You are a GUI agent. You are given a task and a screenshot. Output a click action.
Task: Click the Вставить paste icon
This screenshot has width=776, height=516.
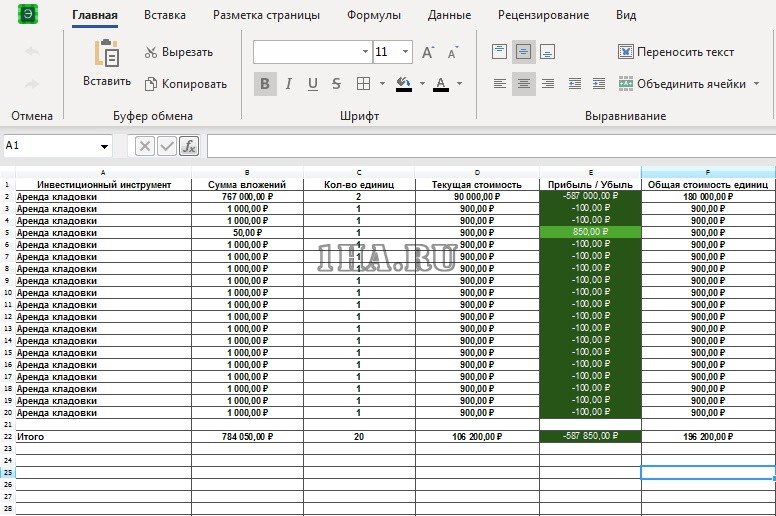pos(106,55)
